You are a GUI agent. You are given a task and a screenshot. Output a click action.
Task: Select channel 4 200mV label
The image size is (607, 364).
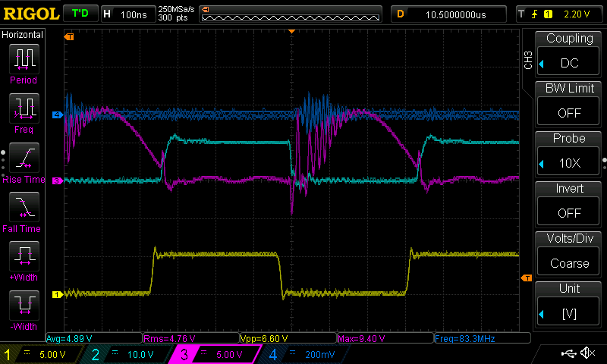point(319,355)
